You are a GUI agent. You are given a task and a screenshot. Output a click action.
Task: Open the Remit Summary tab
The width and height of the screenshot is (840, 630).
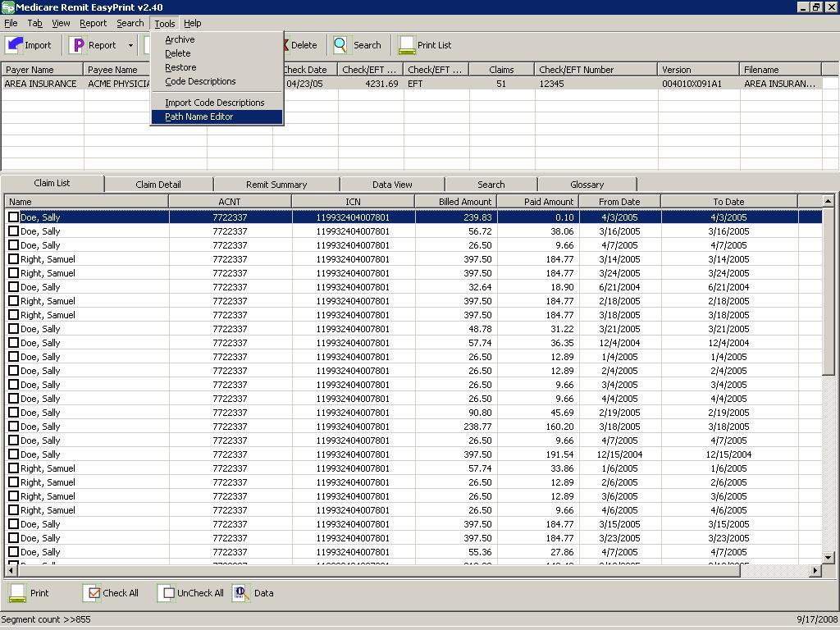(276, 183)
